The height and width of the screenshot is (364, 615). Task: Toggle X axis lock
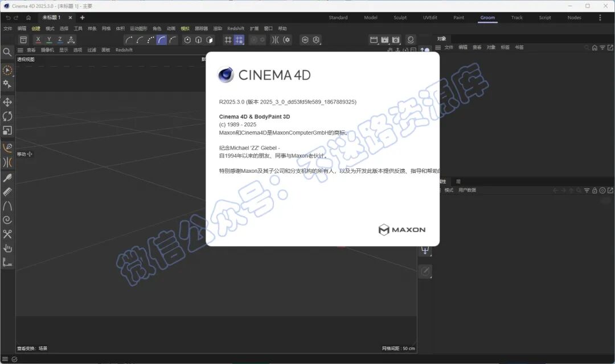pos(38,40)
